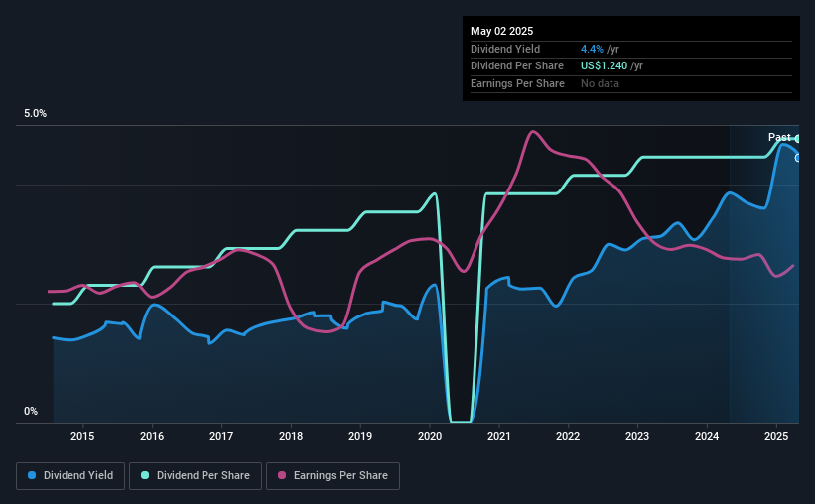This screenshot has width=815, height=504.
Task: Select the 2020 x-axis label
Action: [430, 436]
